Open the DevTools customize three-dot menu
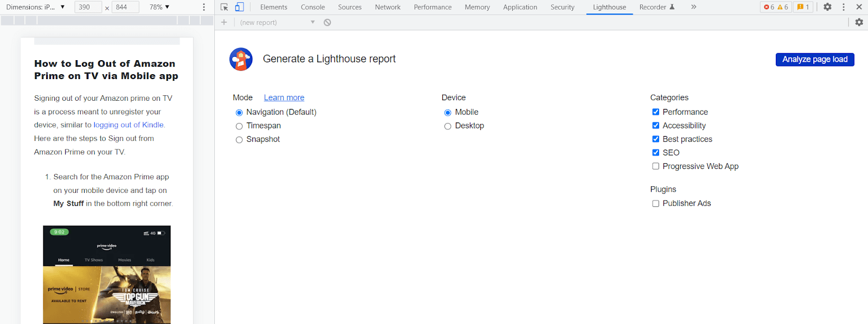Viewport: 868px width, 324px height. [844, 7]
